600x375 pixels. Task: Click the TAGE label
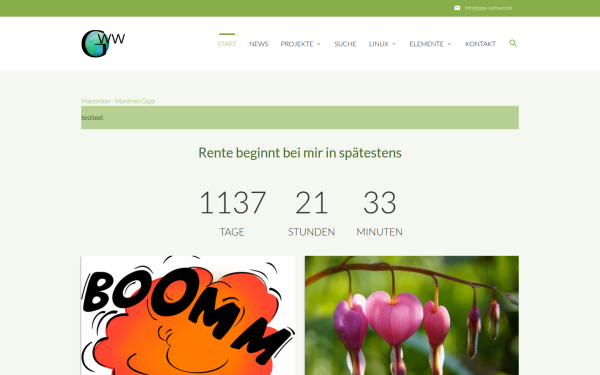tap(232, 232)
